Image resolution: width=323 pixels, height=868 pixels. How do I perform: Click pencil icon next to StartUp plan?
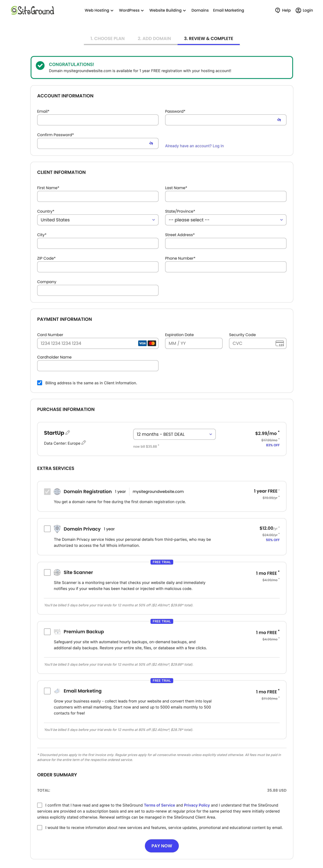(68, 432)
